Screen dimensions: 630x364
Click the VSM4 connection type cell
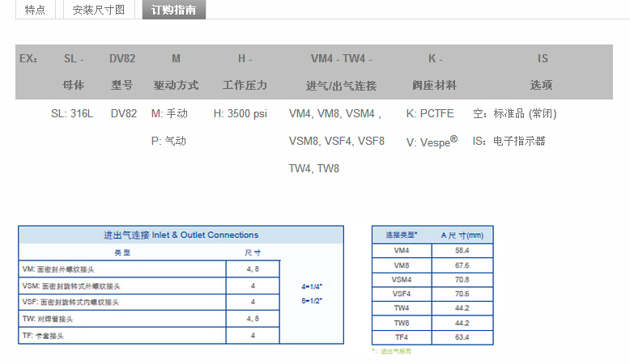tap(402, 279)
